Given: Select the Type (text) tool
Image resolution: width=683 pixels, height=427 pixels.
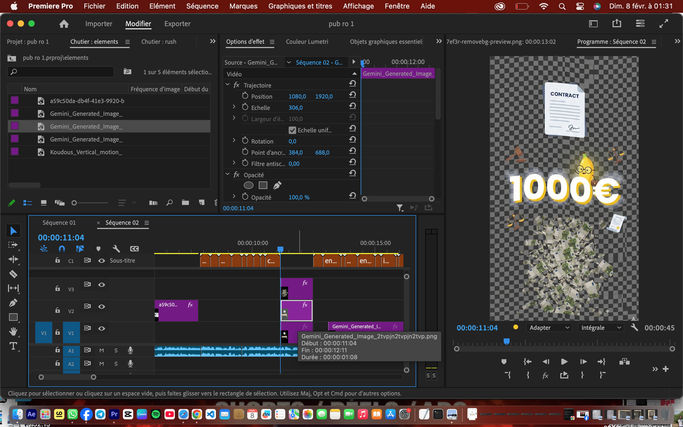Looking at the screenshot, I should [x=13, y=346].
